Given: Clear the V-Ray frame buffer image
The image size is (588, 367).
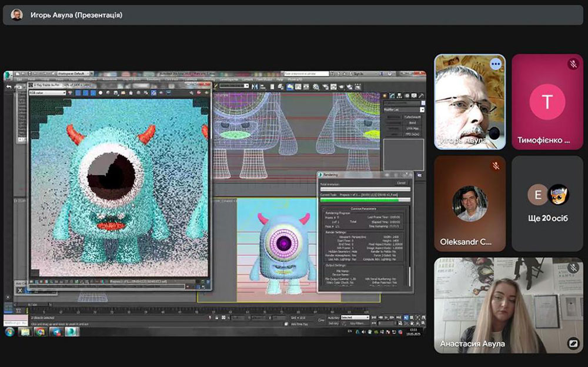Looking at the screenshot, I should point(131,93).
